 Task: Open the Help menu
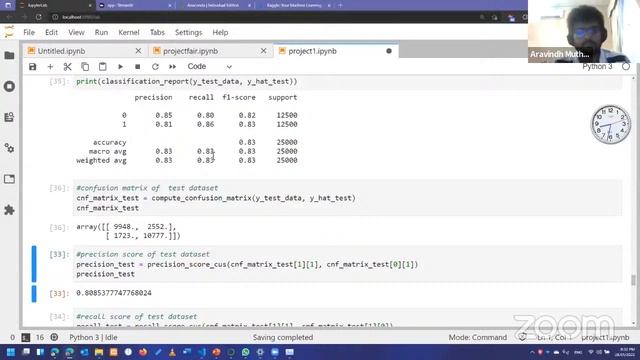click(220, 32)
